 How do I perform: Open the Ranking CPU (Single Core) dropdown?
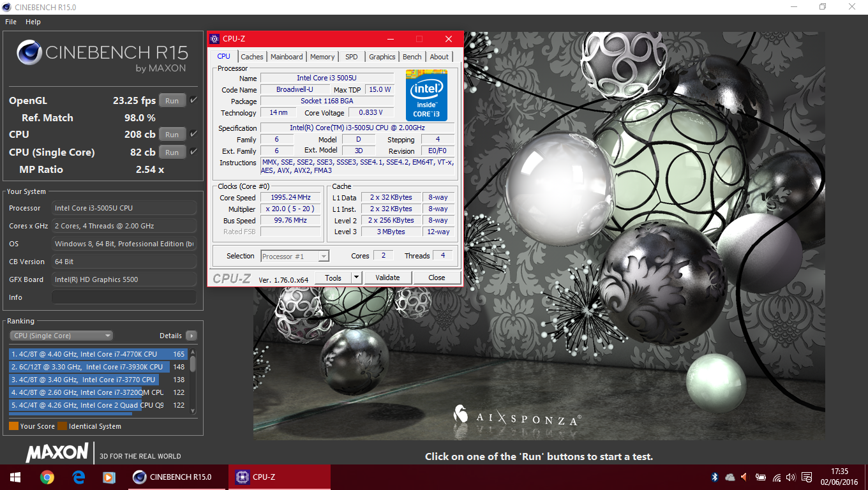[x=61, y=336]
